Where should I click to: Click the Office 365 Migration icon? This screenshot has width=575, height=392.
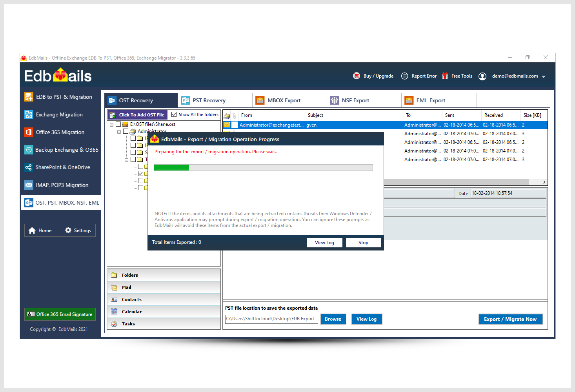click(x=29, y=132)
